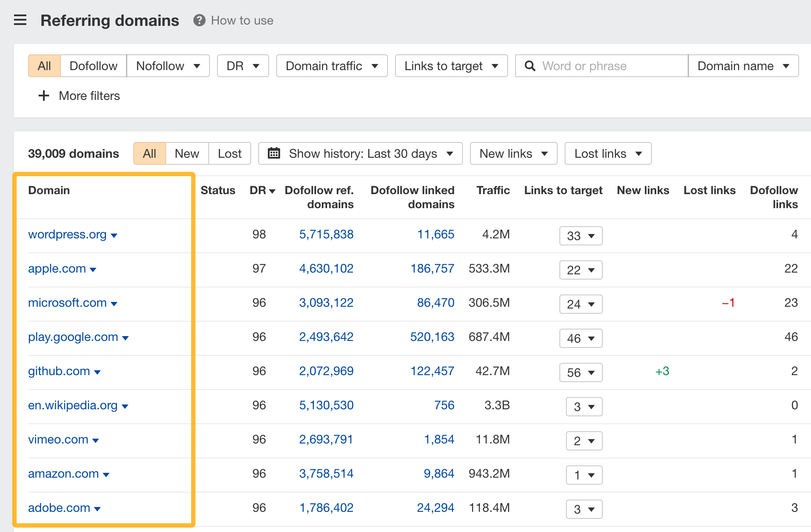Image resolution: width=811 pixels, height=532 pixels.
Task: Click 5,715,838 dofollow ref. domains value
Action: click(326, 234)
